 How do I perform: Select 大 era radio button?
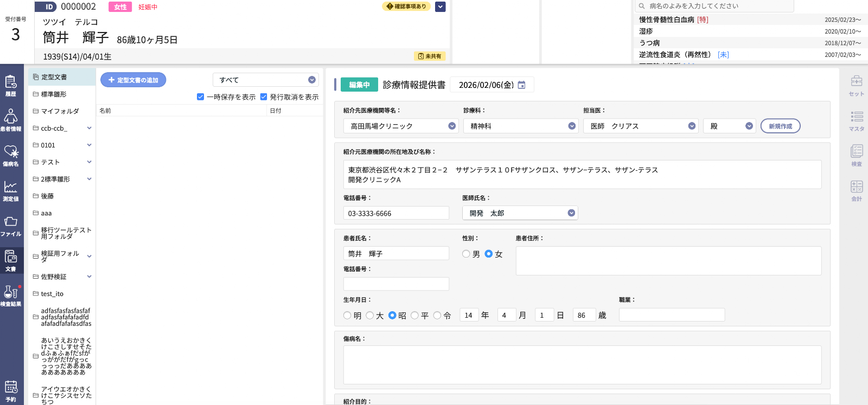tap(370, 315)
